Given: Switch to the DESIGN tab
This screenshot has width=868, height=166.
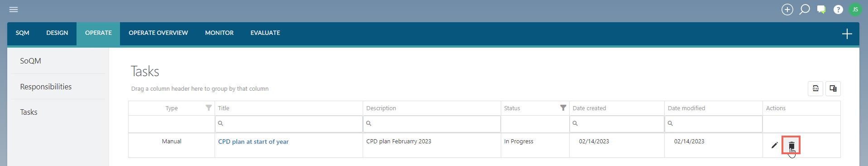Looking at the screenshot, I should pyautogui.click(x=57, y=33).
